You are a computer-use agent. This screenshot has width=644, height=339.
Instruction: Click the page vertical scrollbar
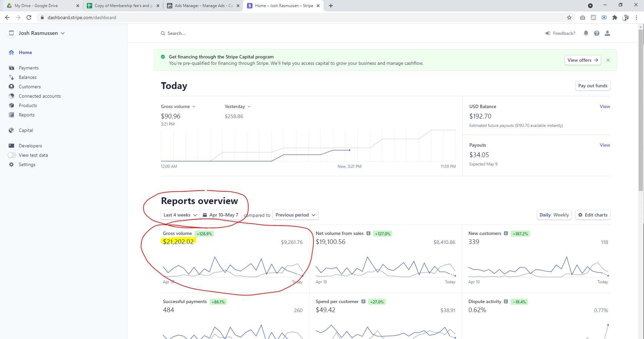tap(641, 111)
